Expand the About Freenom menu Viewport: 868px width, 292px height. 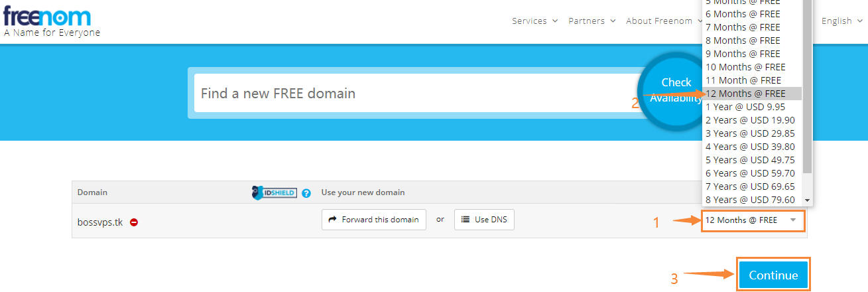[x=663, y=21]
